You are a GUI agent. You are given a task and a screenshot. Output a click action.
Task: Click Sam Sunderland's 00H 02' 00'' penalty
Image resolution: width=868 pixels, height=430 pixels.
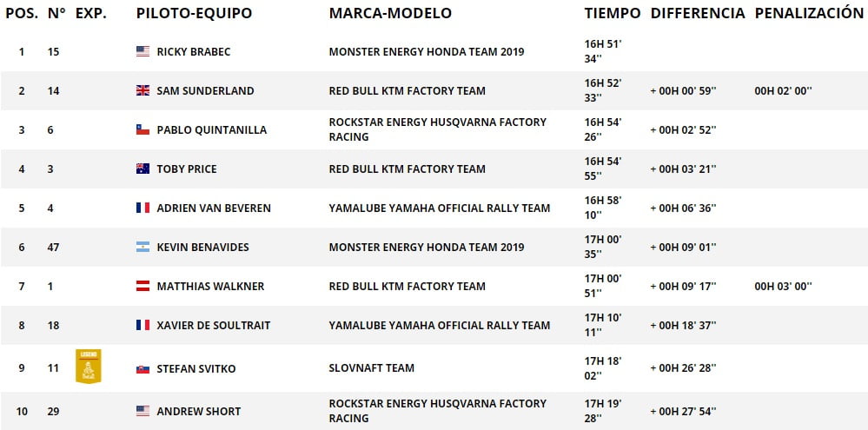coord(783,91)
